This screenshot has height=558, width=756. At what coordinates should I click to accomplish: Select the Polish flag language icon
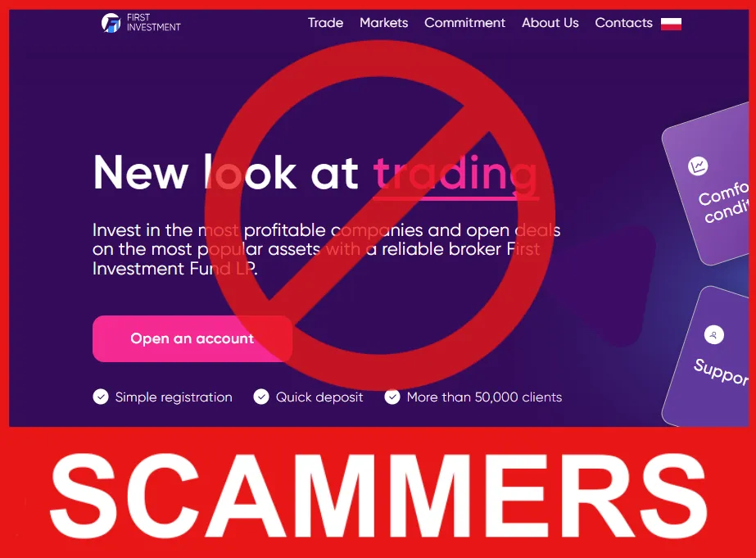[671, 24]
